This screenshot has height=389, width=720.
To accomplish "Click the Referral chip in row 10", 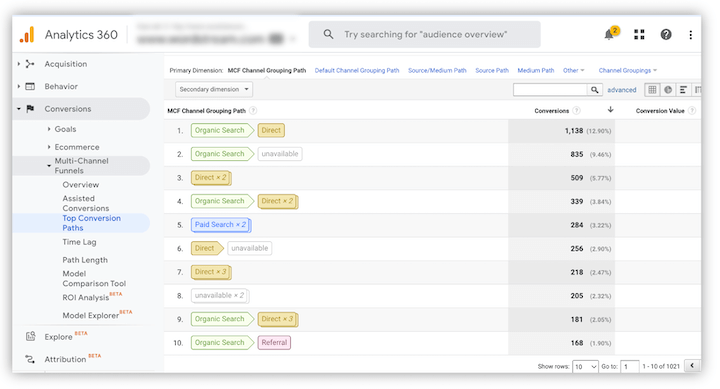I will [274, 343].
